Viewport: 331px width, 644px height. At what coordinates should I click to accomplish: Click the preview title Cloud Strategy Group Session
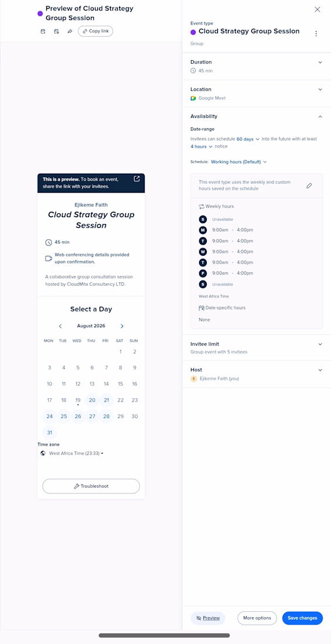(91, 220)
